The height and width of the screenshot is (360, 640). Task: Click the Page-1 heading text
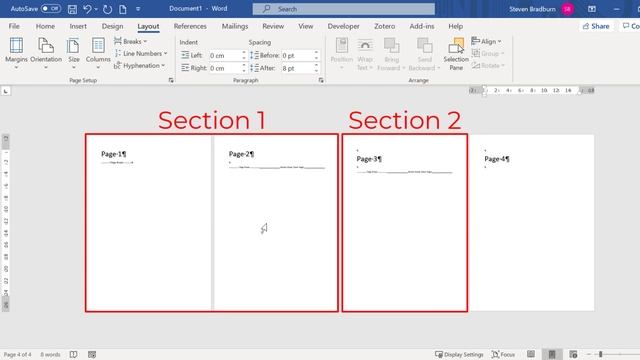[x=113, y=154]
